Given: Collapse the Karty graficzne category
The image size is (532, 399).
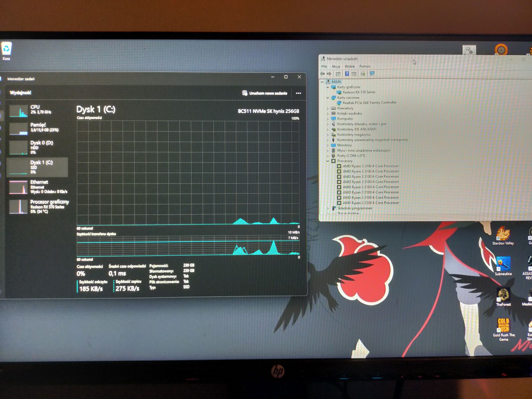Looking at the screenshot, I should (328, 87).
